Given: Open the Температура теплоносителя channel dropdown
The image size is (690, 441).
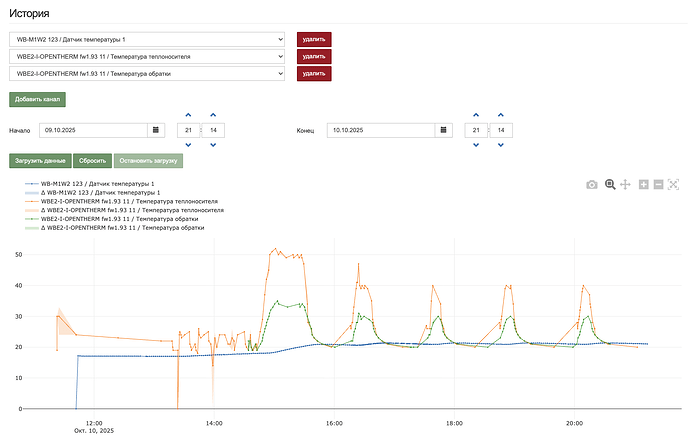Looking at the screenshot, I should (147, 56).
